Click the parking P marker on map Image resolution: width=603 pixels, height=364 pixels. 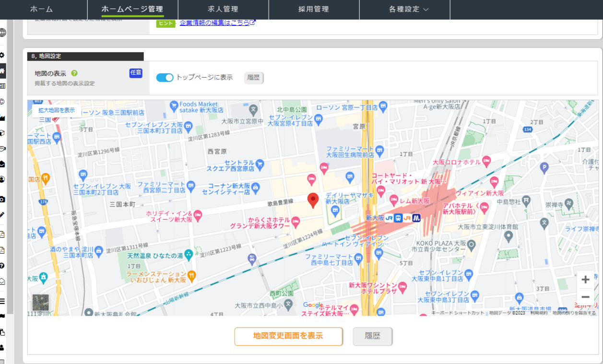pyautogui.click(x=544, y=167)
